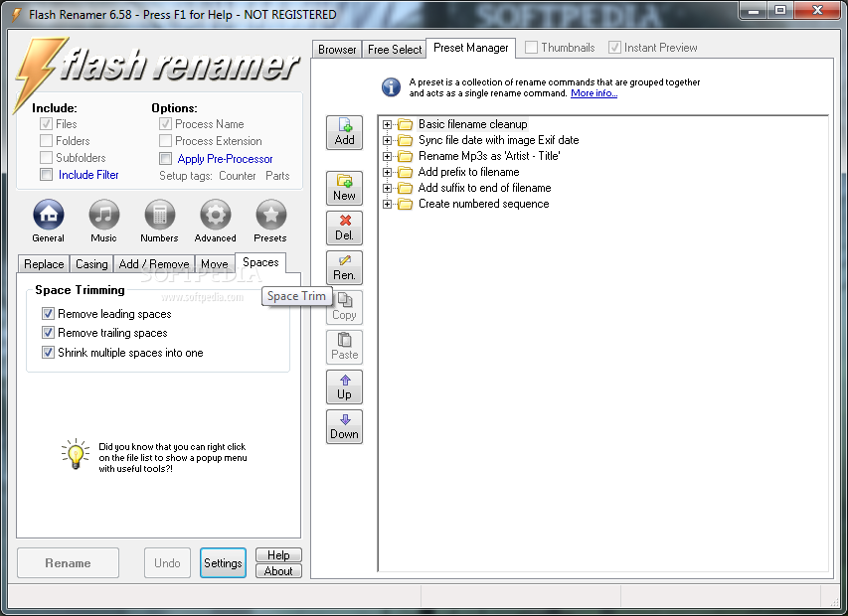Image resolution: width=848 pixels, height=616 pixels.
Task: Uncheck Remove trailing spaces
Action: (x=48, y=332)
